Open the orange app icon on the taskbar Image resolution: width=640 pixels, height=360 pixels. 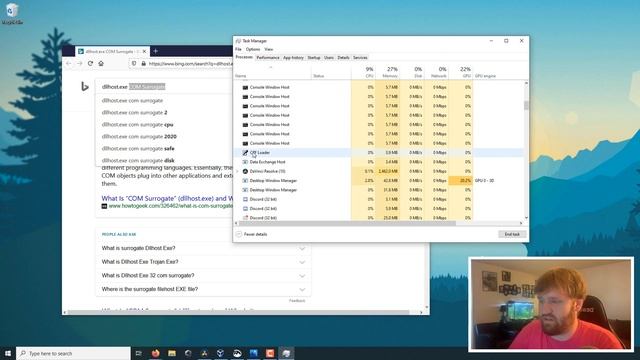(270, 353)
